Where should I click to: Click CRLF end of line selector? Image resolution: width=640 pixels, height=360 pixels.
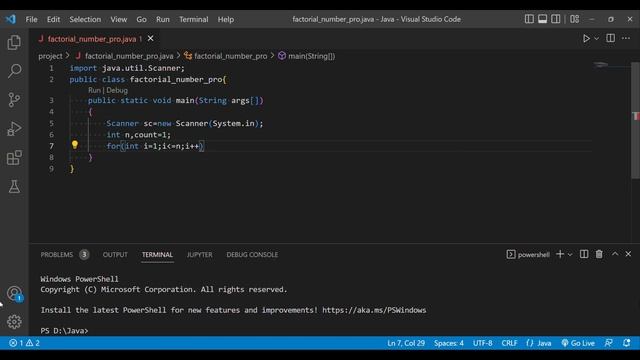coord(509,343)
